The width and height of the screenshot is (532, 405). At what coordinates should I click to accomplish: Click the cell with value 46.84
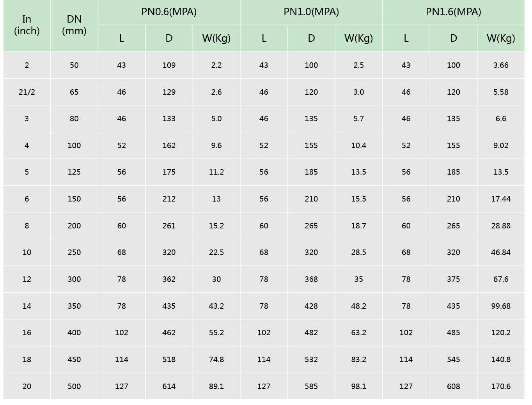[501, 252]
